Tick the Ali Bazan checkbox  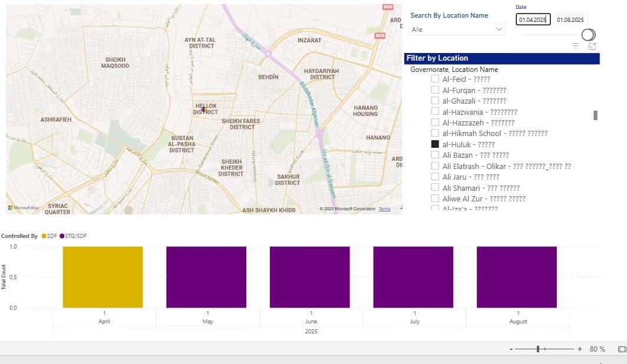(x=435, y=155)
